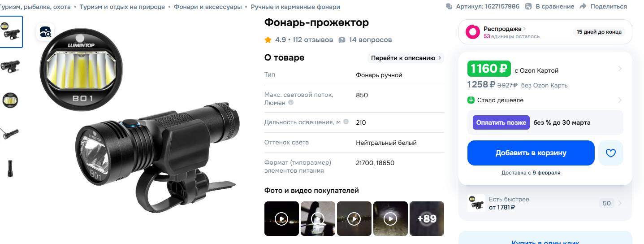Click info icon next to Дальность освещения
This screenshot has width=644, height=244.
346,122
